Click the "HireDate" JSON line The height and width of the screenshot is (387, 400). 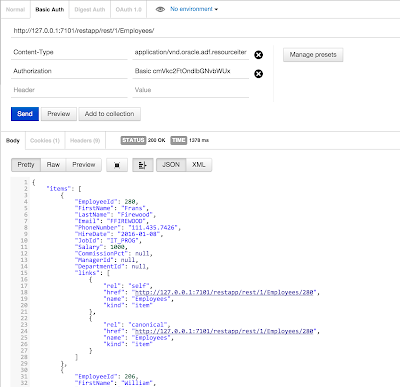(119, 234)
